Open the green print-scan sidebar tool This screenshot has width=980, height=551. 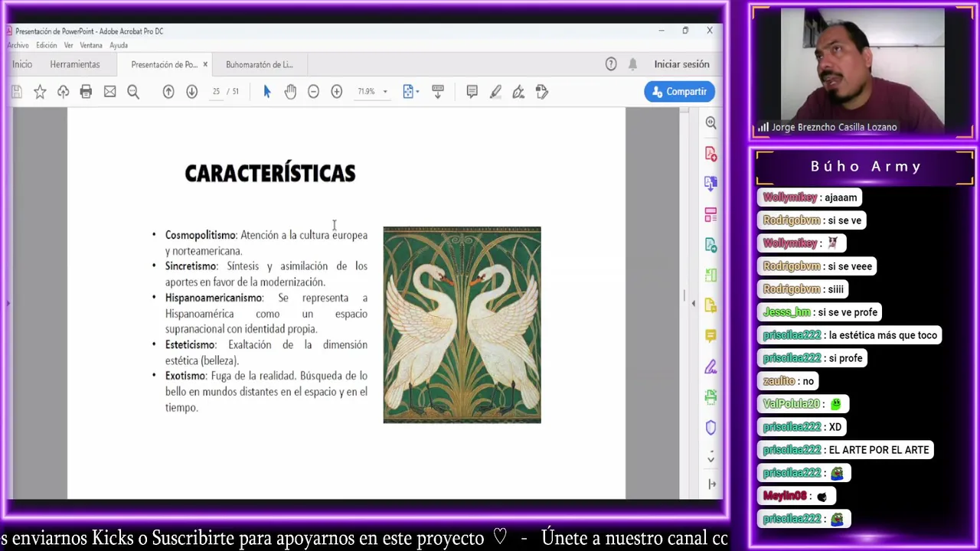pos(710,397)
